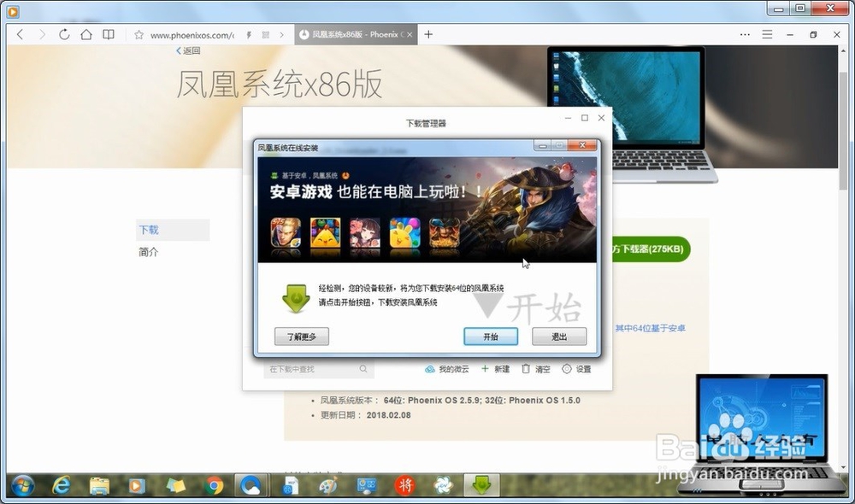
Task: Click 了解更多 in the installer dialog
Action: [302, 337]
